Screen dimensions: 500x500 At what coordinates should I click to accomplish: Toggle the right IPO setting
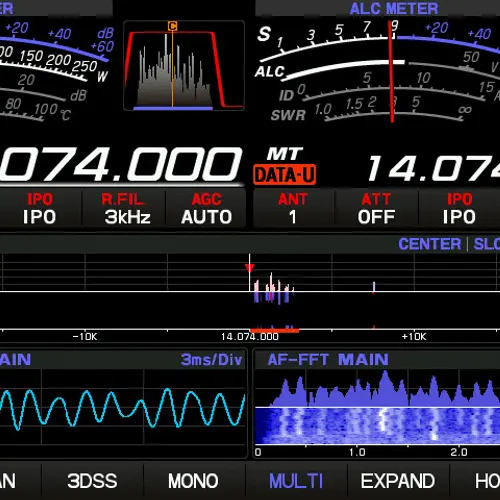pyautogui.click(x=459, y=208)
